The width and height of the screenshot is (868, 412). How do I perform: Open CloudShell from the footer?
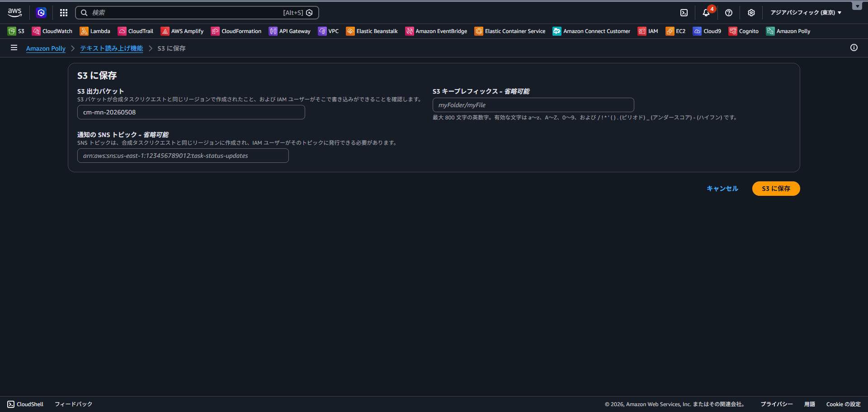(25, 404)
